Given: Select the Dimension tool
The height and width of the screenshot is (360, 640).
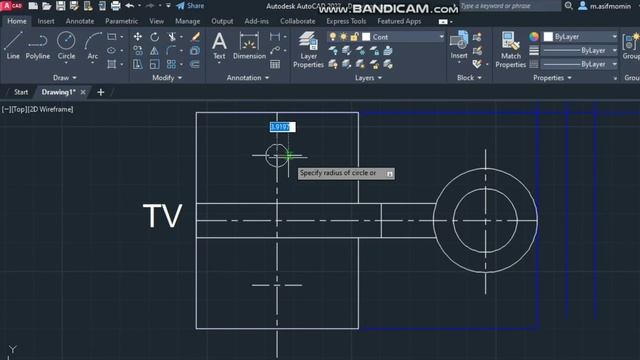Looking at the screenshot, I should coord(249,45).
